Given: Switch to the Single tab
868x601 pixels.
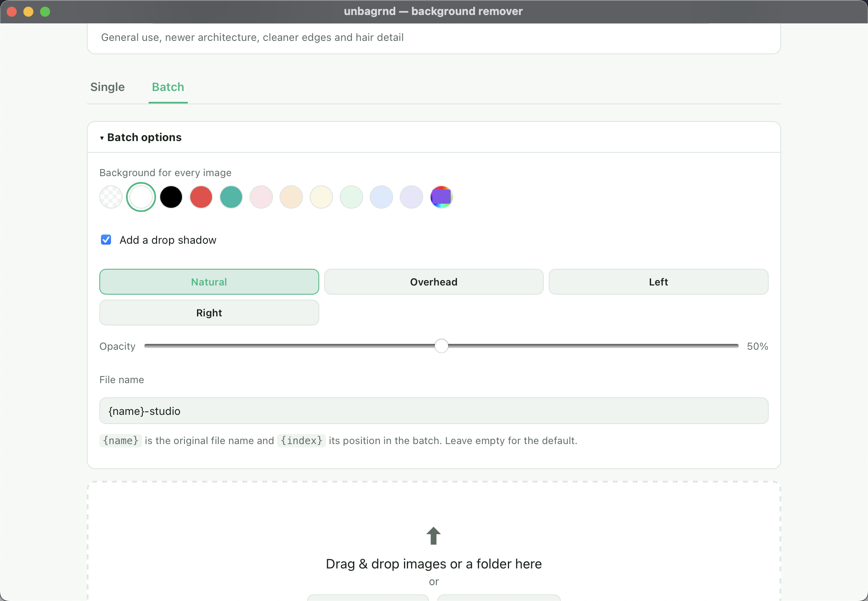Looking at the screenshot, I should point(107,87).
